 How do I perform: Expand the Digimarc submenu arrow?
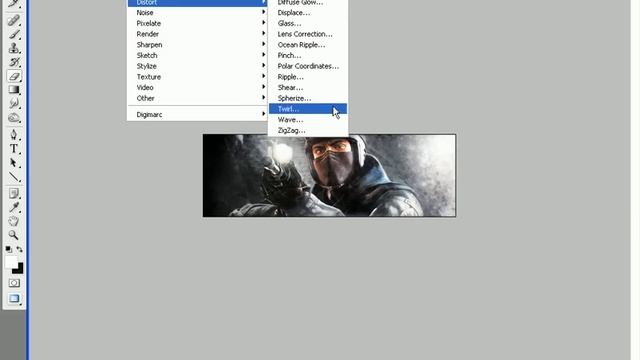(263, 114)
